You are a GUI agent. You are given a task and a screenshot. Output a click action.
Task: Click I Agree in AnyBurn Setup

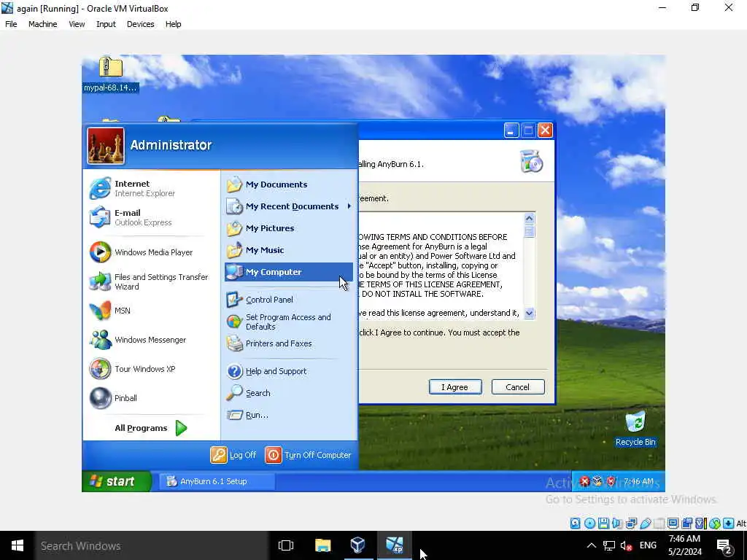pos(455,386)
